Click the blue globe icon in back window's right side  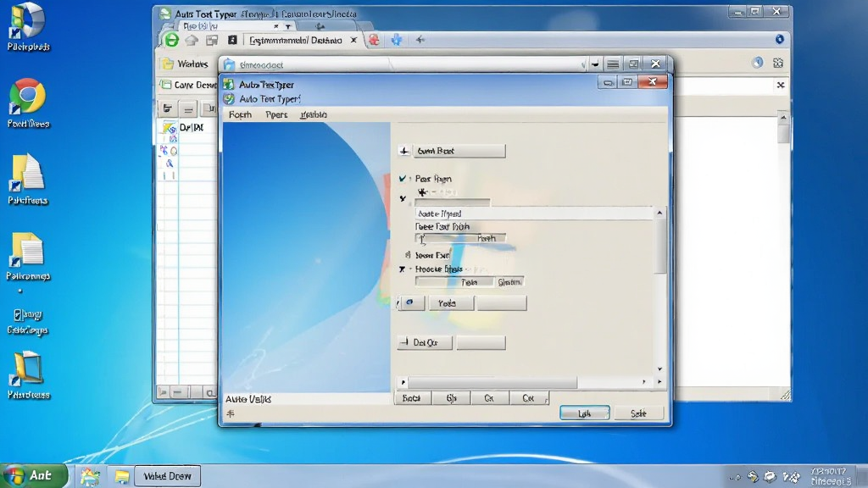tap(757, 63)
